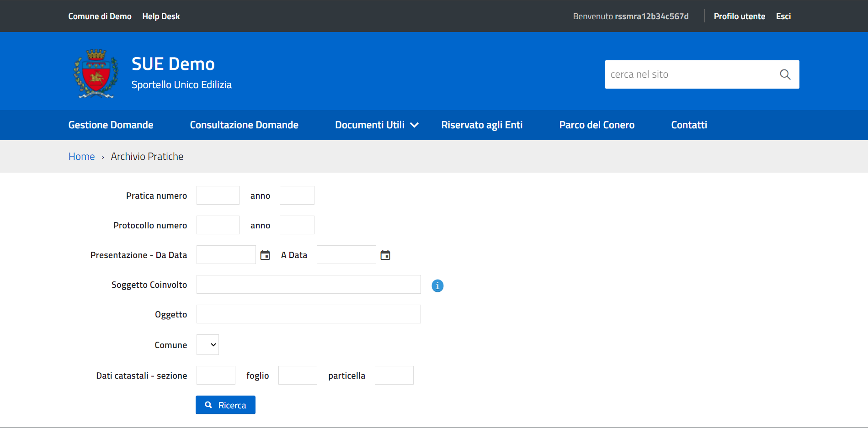Focus the 'cerca nel sito' search field
The image size is (868, 428).
click(x=689, y=74)
